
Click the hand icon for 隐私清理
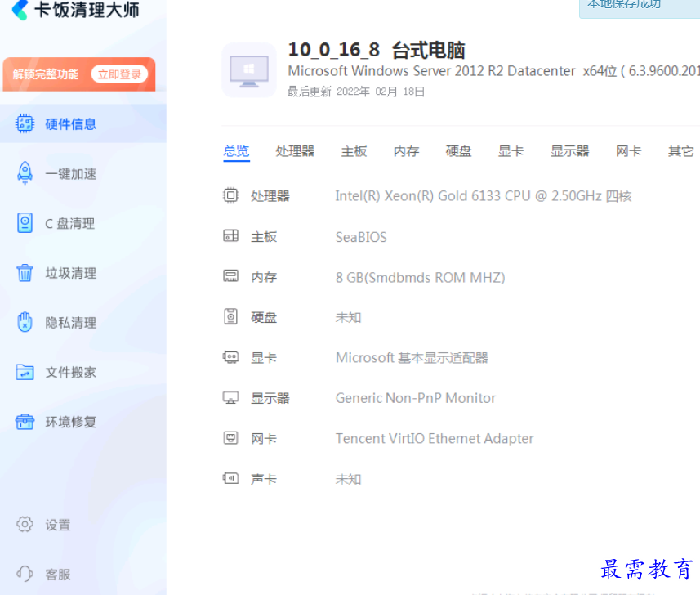[25, 322]
